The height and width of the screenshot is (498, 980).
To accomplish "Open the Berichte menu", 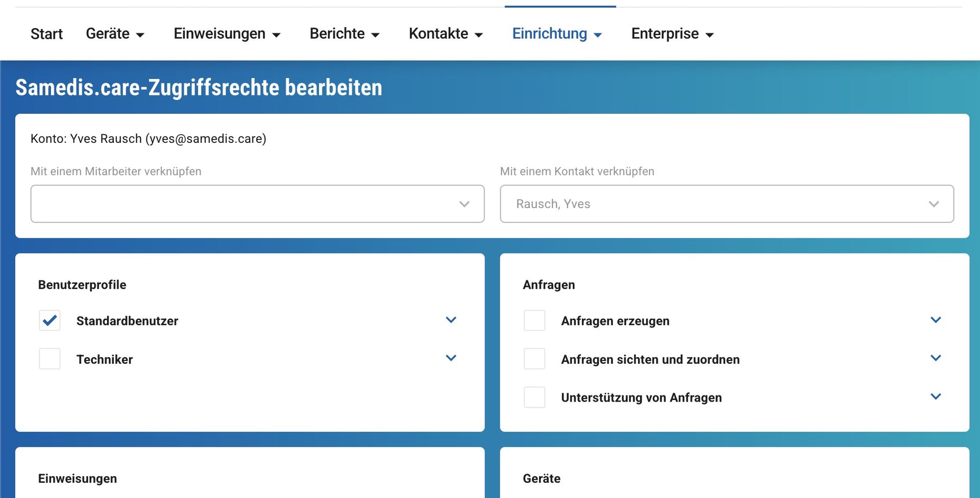I will (x=345, y=34).
